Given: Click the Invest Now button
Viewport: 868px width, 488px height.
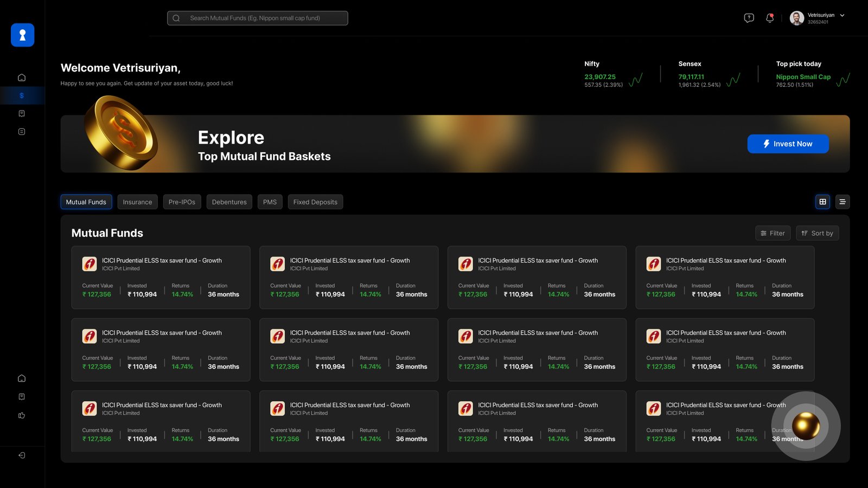Looking at the screenshot, I should click(788, 144).
